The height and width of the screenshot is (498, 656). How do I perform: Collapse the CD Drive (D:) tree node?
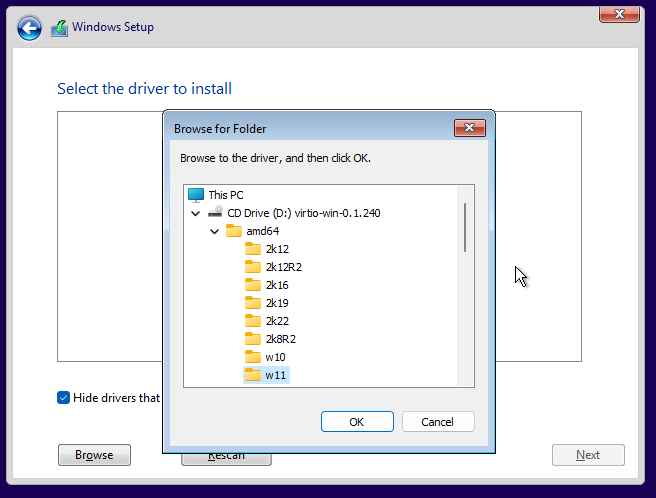click(195, 213)
